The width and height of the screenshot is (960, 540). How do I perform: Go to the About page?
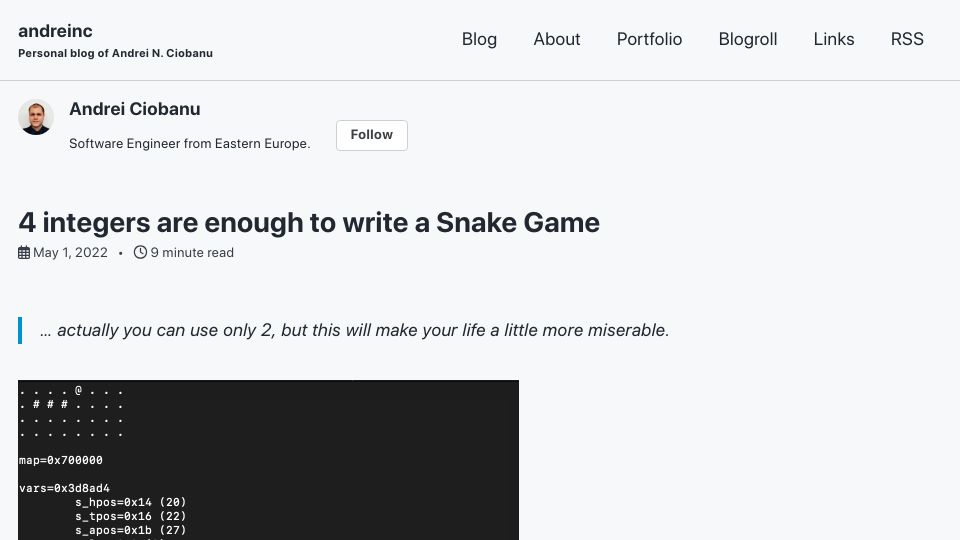[x=557, y=39]
